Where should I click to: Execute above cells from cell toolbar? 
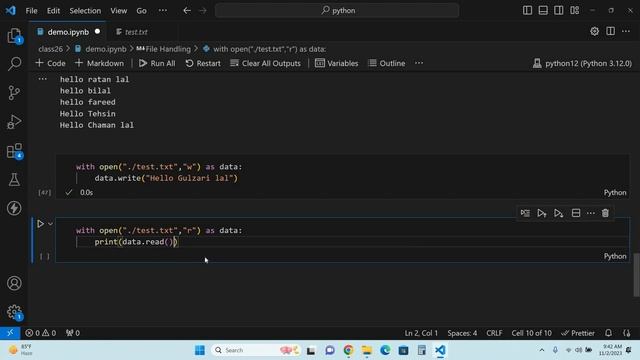pos(542,213)
